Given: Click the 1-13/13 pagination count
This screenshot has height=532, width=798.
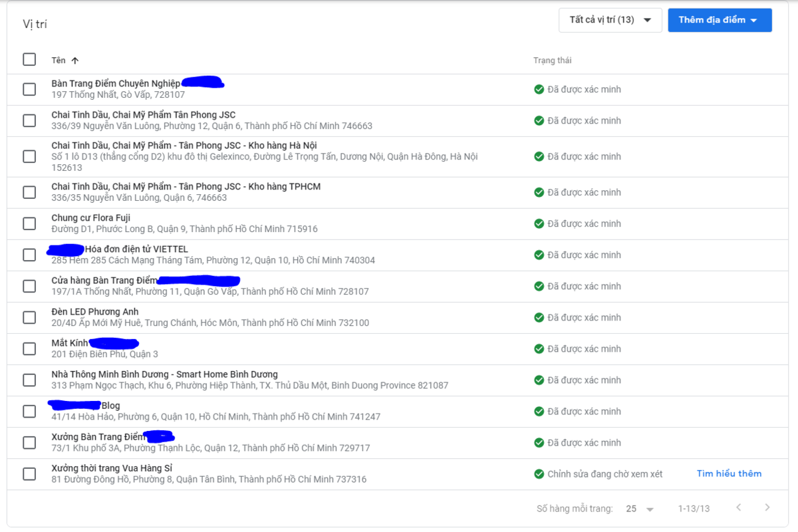Looking at the screenshot, I should tap(694, 509).
